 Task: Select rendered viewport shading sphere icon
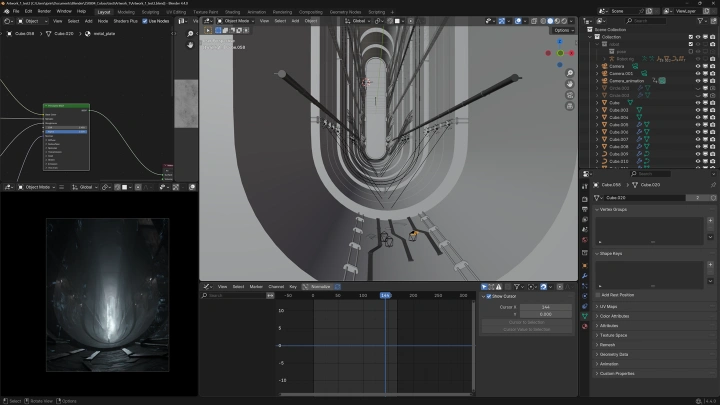click(563, 20)
